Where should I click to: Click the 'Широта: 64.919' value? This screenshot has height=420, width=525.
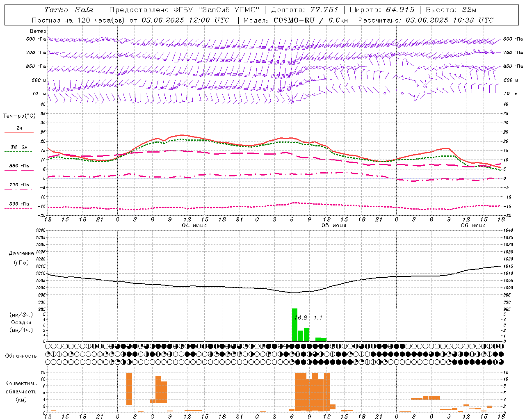click(382, 10)
